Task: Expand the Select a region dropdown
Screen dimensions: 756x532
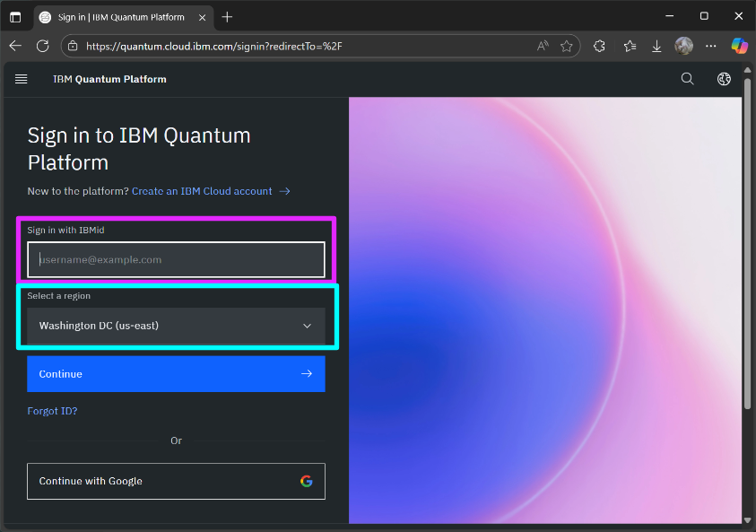Action: click(176, 326)
